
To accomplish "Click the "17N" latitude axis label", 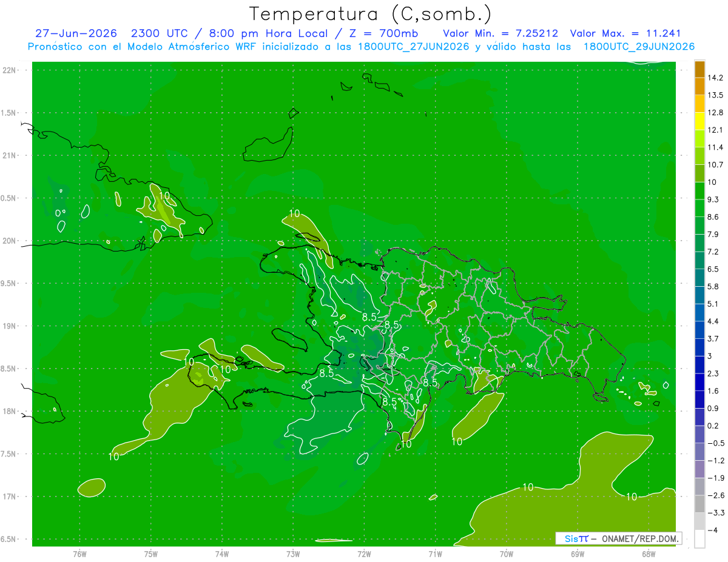I will click(x=10, y=497).
